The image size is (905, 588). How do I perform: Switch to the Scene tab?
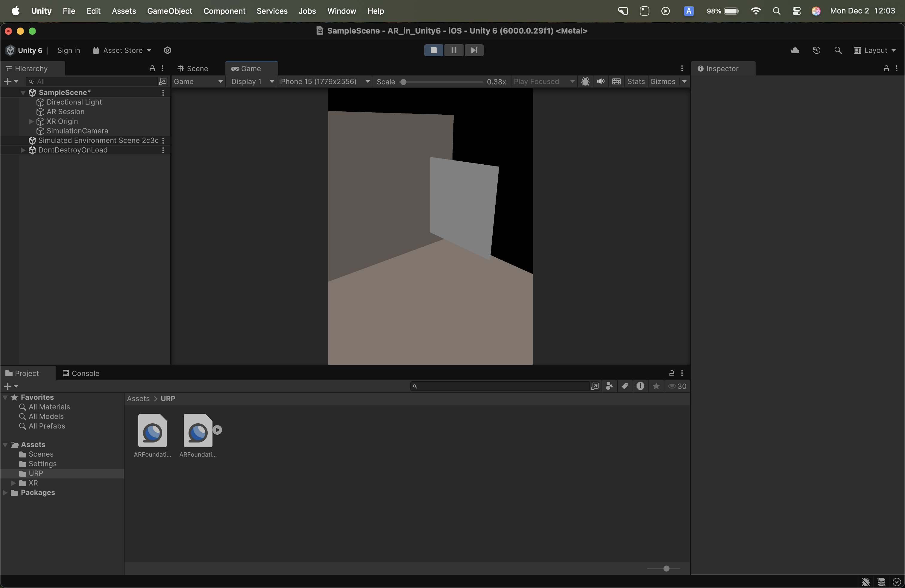[193, 69]
